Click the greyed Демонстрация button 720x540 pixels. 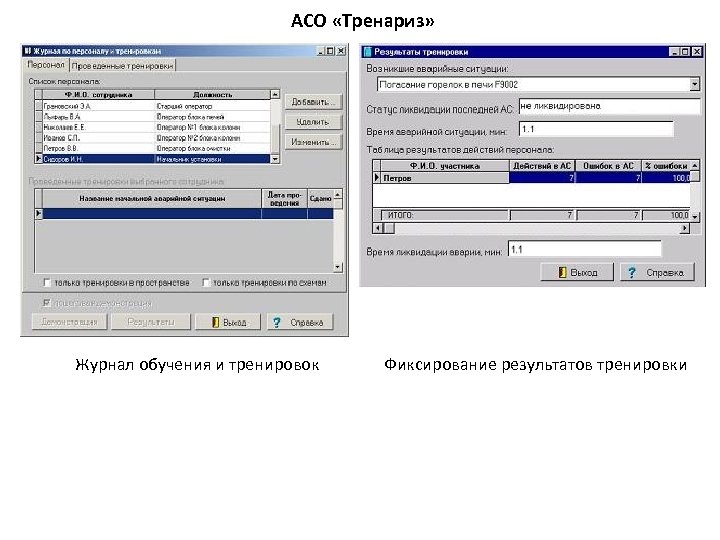[69, 322]
